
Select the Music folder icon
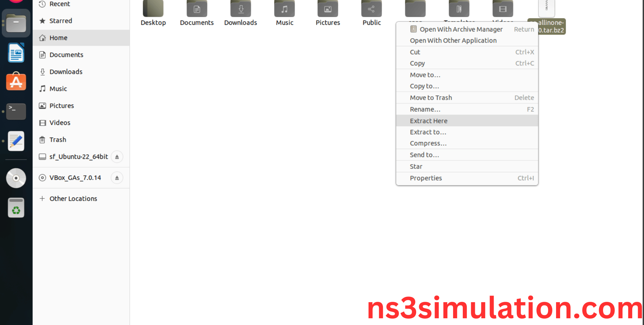click(284, 8)
